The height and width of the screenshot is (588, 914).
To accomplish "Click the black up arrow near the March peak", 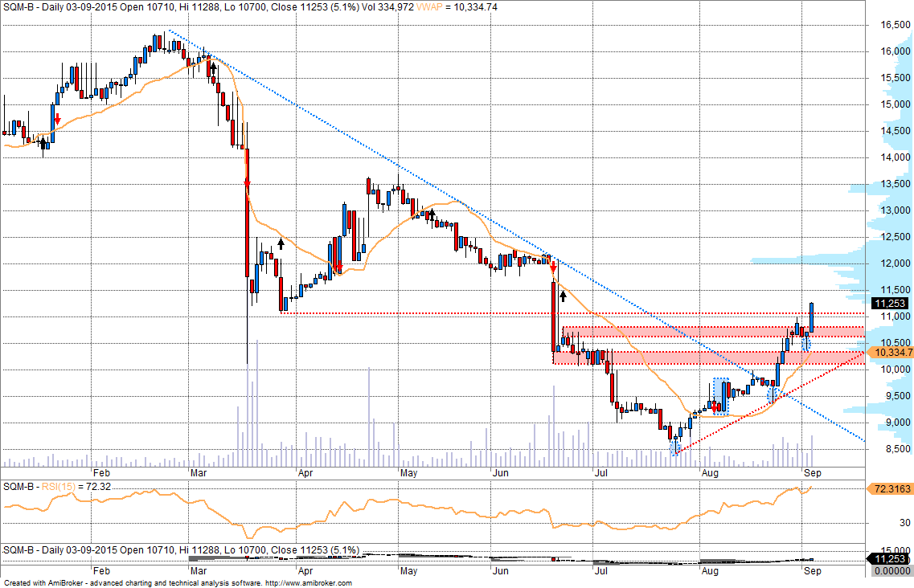I will pyautogui.click(x=213, y=67).
